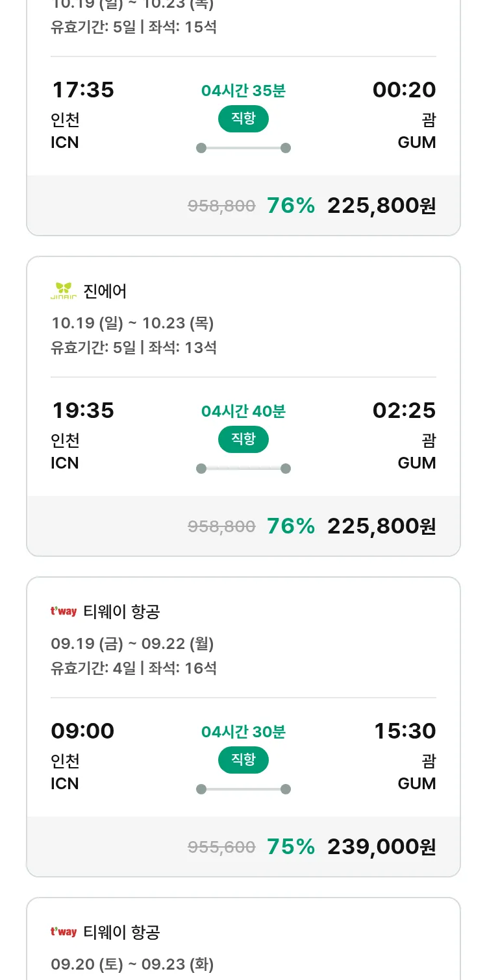This screenshot has width=487, height=980.
Task: Choose the 225,800원 fare for the 19:35 departure
Action: coord(381,526)
